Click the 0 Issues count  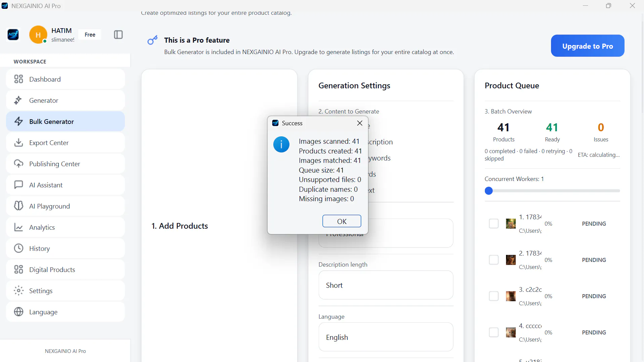point(601,128)
